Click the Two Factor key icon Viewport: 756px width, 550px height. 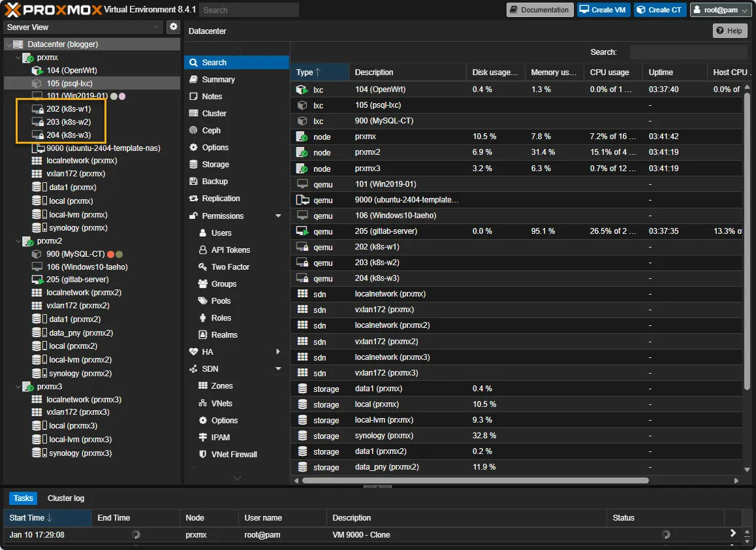coord(203,267)
